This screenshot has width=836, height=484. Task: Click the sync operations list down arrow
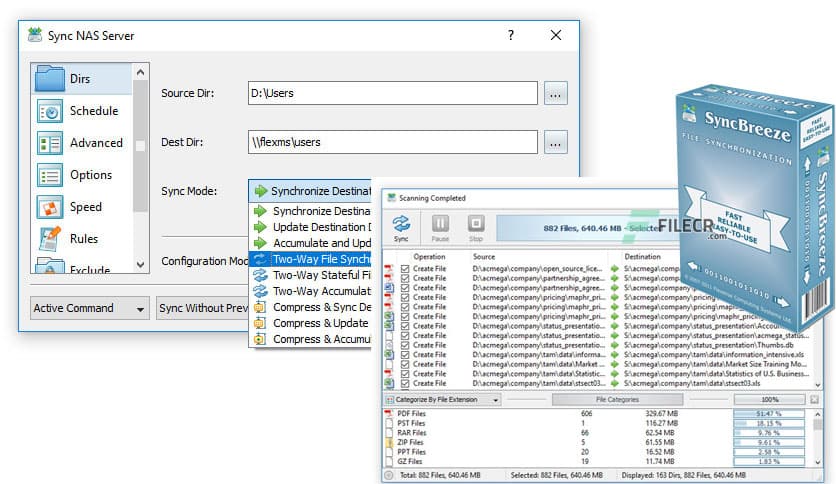coord(818,385)
